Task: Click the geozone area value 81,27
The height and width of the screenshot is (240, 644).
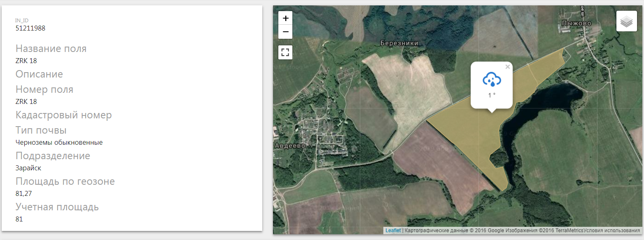Action: pos(23,193)
